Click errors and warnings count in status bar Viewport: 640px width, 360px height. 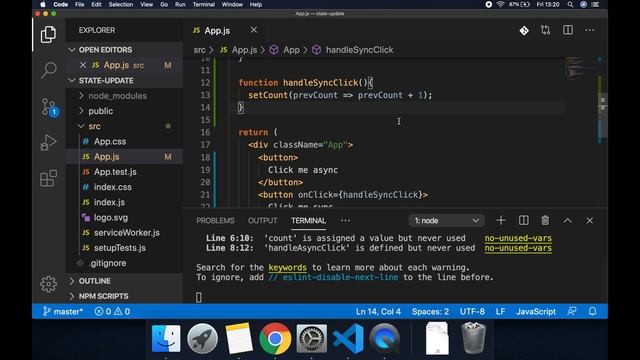coord(112,311)
